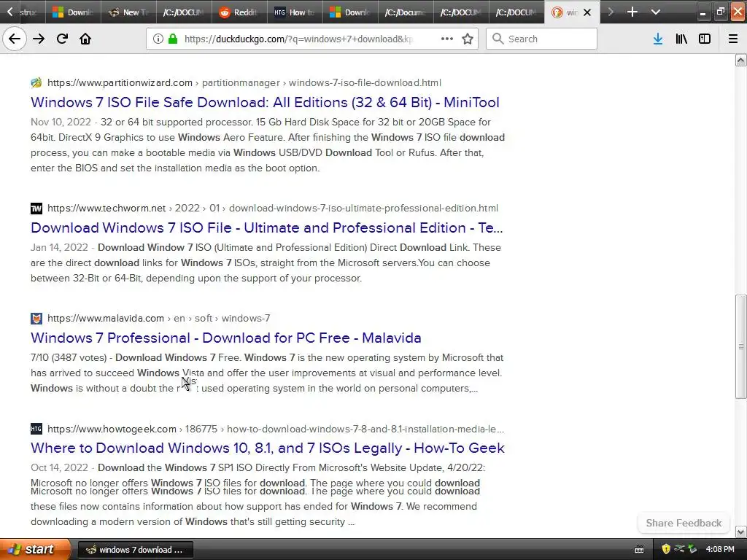Click the 7/10 (3487 votes) rating text
Screen dimensions: 747x560
tap(69, 357)
